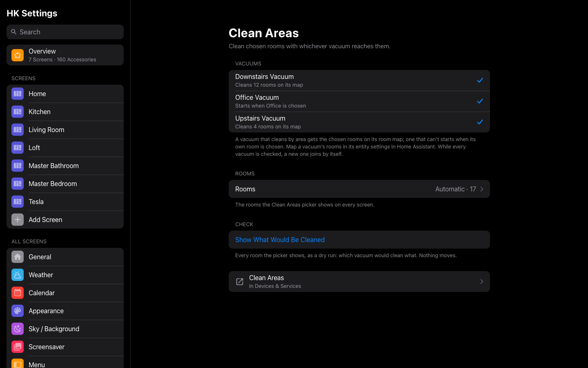This screenshot has width=588, height=368.
Task: Focus the Search input field
Action: tap(65, 32)
